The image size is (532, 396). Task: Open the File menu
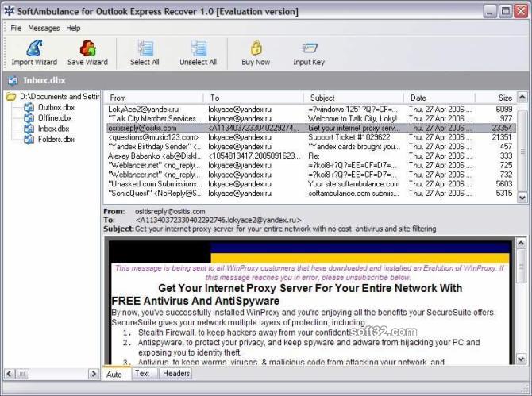16,28
